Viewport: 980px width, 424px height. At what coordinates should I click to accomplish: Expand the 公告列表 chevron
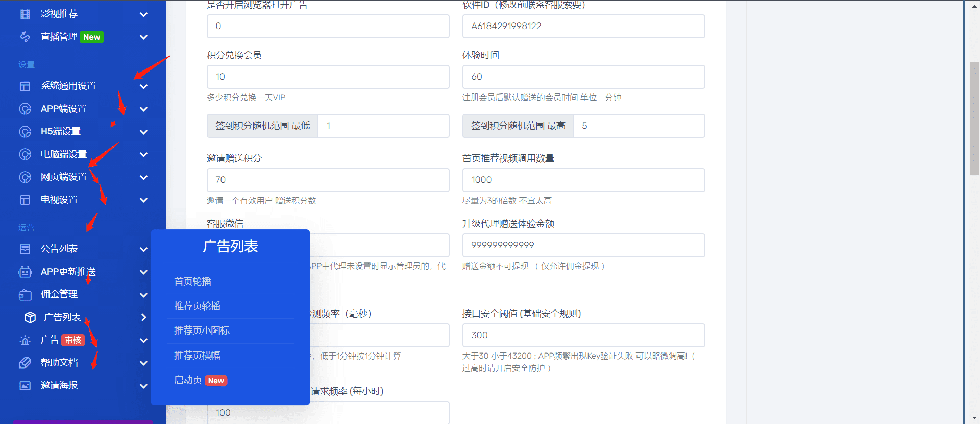pyautogui.click(x=143, y=249)
